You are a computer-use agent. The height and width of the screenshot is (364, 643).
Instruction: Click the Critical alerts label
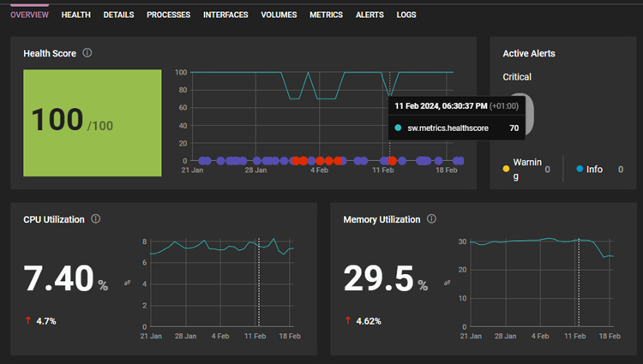[x=517, y=77]
